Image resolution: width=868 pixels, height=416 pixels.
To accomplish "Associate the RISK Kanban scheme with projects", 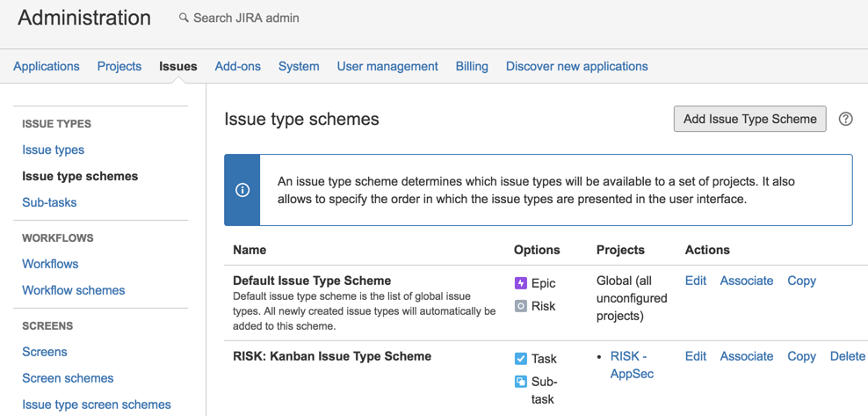I will (x=747, y=356).
